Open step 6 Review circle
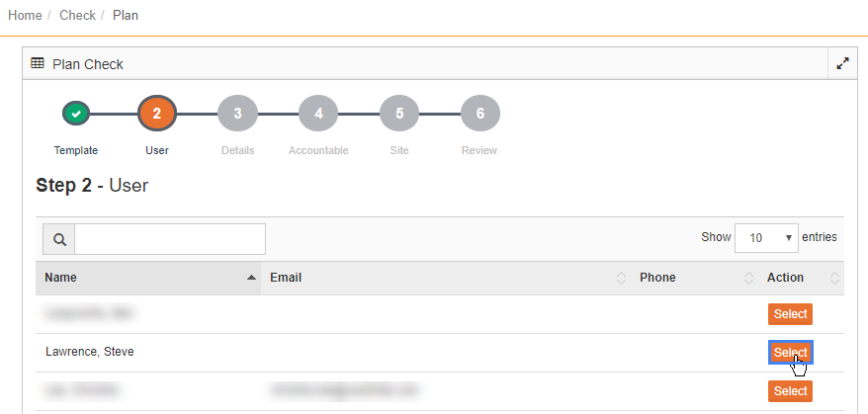Viewport: 868px width, 414px height. click(x=479, y=114)
